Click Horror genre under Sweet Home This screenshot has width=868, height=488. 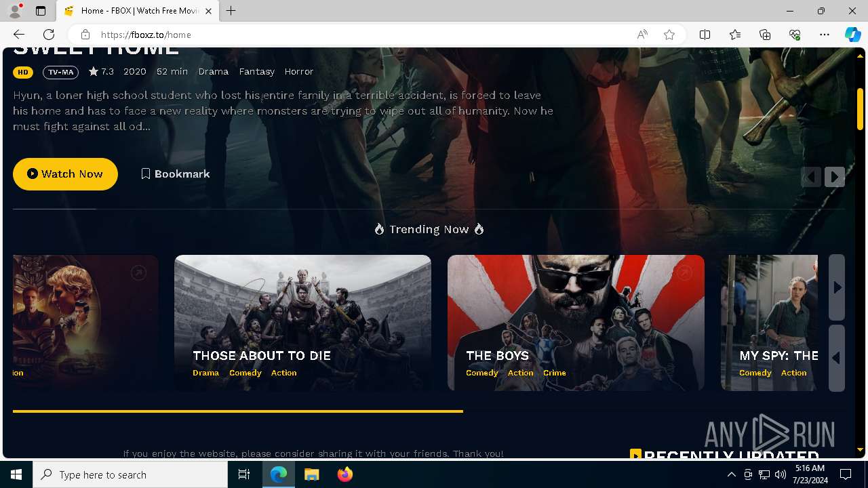299,72
